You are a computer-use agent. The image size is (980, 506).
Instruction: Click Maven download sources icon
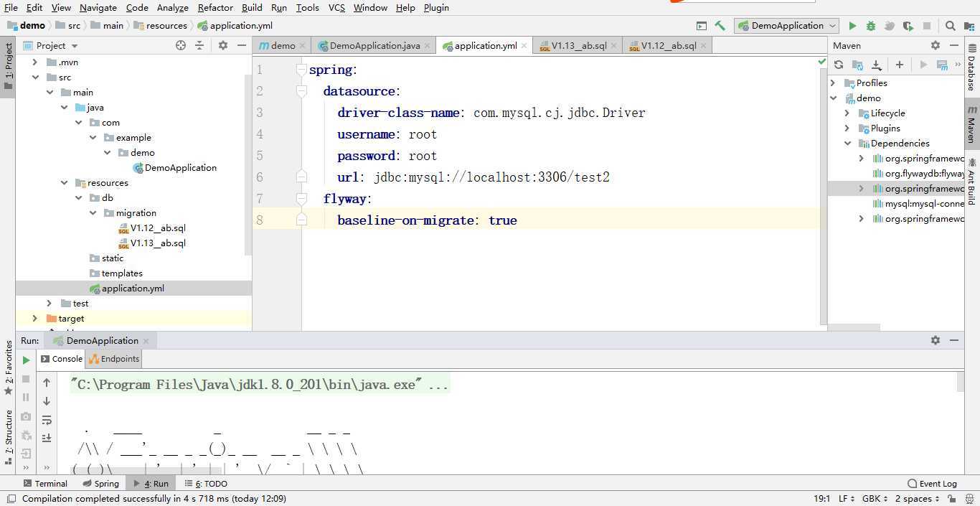[876, 65]
